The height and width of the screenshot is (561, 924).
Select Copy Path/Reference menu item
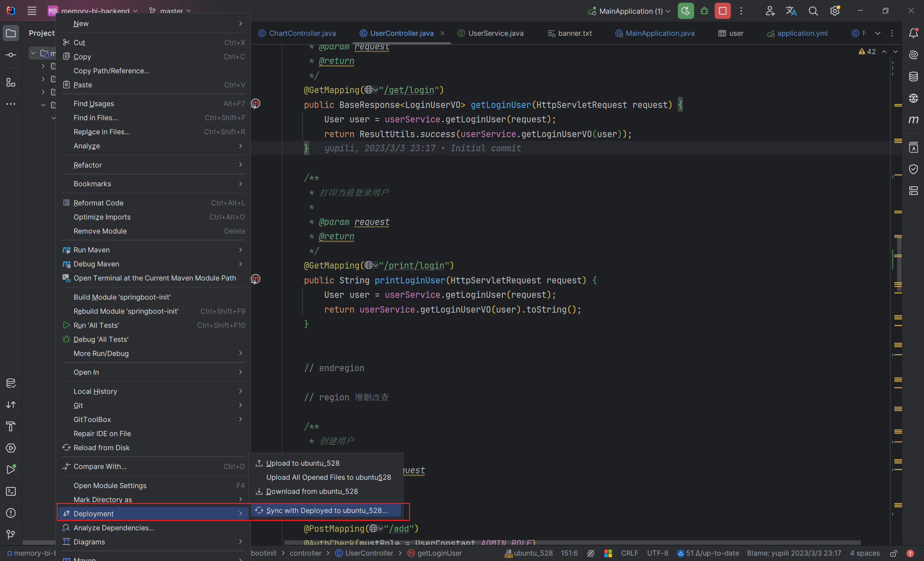[153, 71]
